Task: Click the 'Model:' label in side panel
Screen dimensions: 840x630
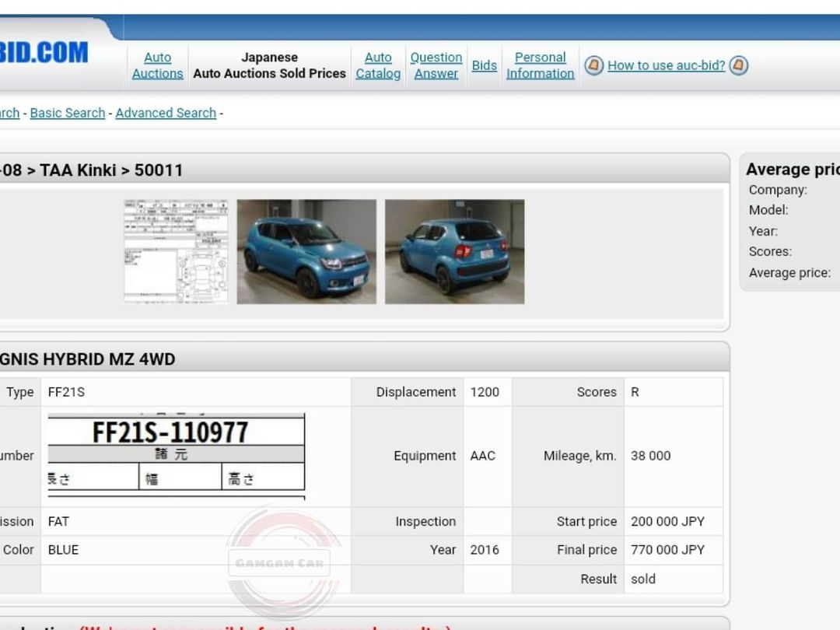Action: point(768,210)
